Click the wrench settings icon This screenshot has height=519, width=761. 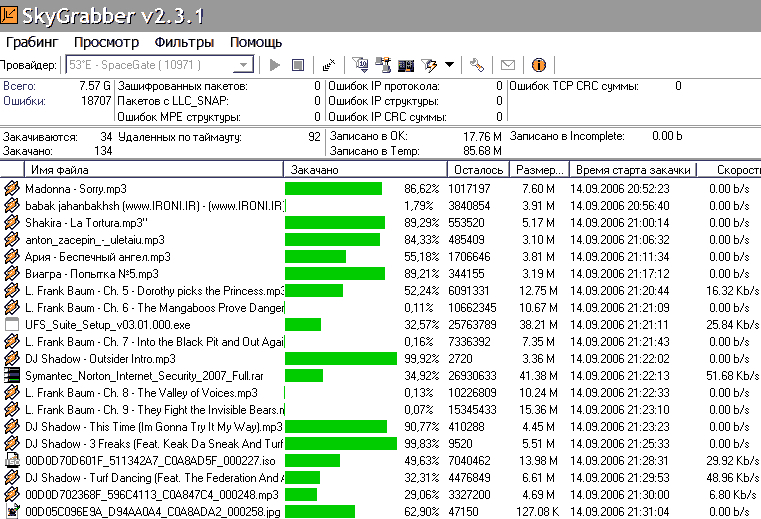pyautogui.click(x=477, y=65)
